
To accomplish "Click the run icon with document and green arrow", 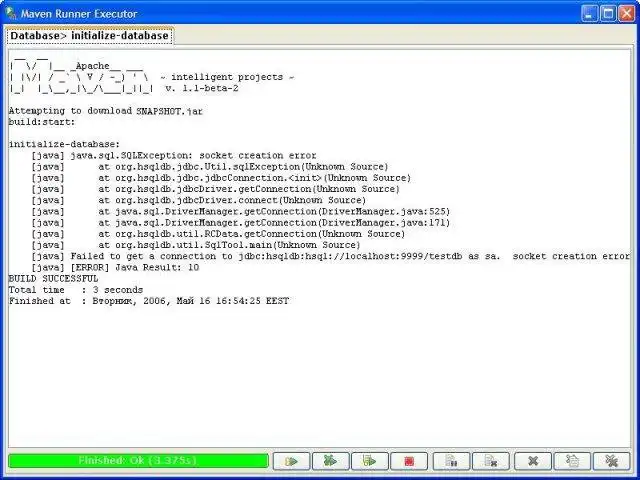I will pyautogui.click(x=369, y=461).
